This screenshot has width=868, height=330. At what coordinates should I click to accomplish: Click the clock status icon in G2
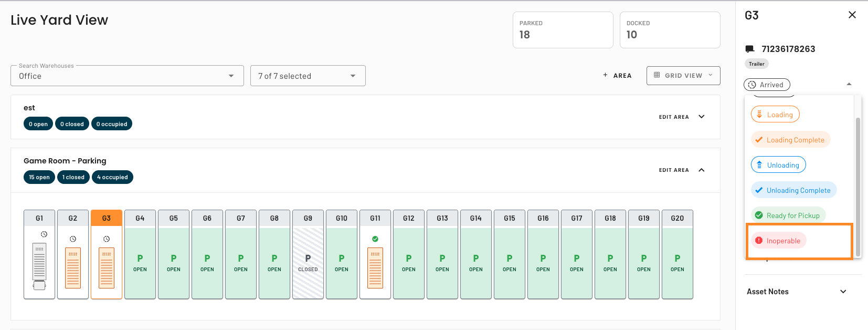(x=73, y=239)
